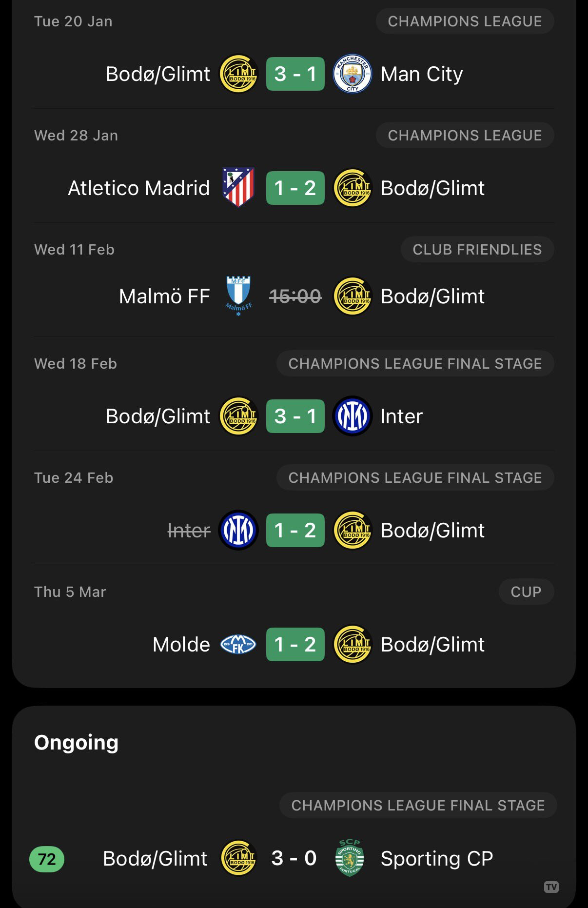Open the 3 - 1 score against Man City

coord(295,74)
